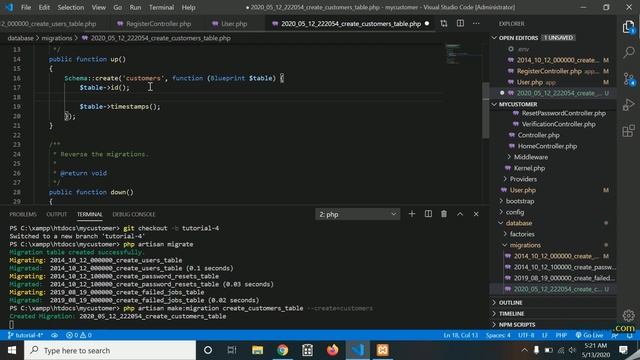Open the Selection menu

point(71,7)
